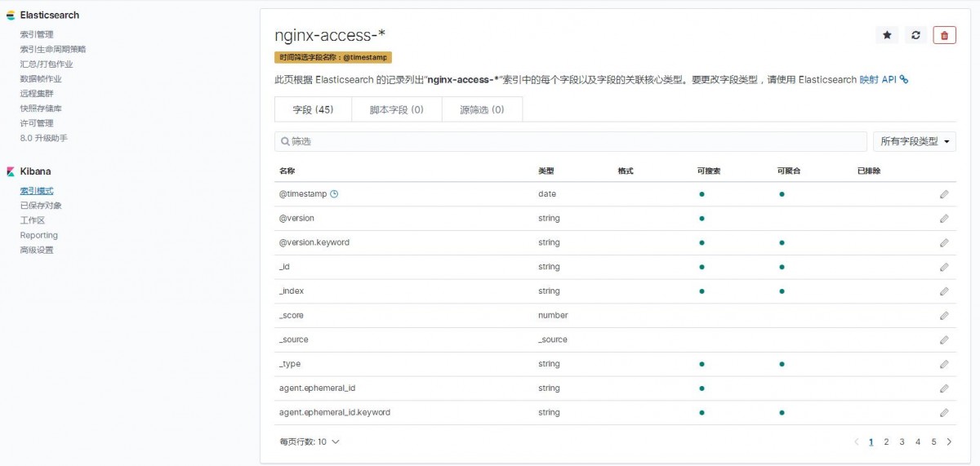The image size is (980, 466).
Task: Open 工作区 under Kibana
Action: click(33, 220)
